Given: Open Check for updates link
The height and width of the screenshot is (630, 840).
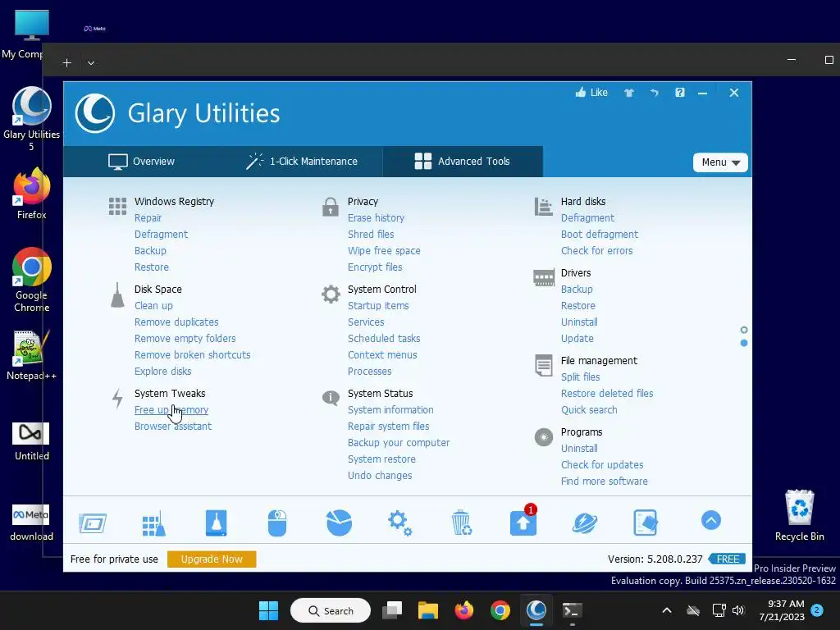Looking at the screenshot, I should [602, 465].
